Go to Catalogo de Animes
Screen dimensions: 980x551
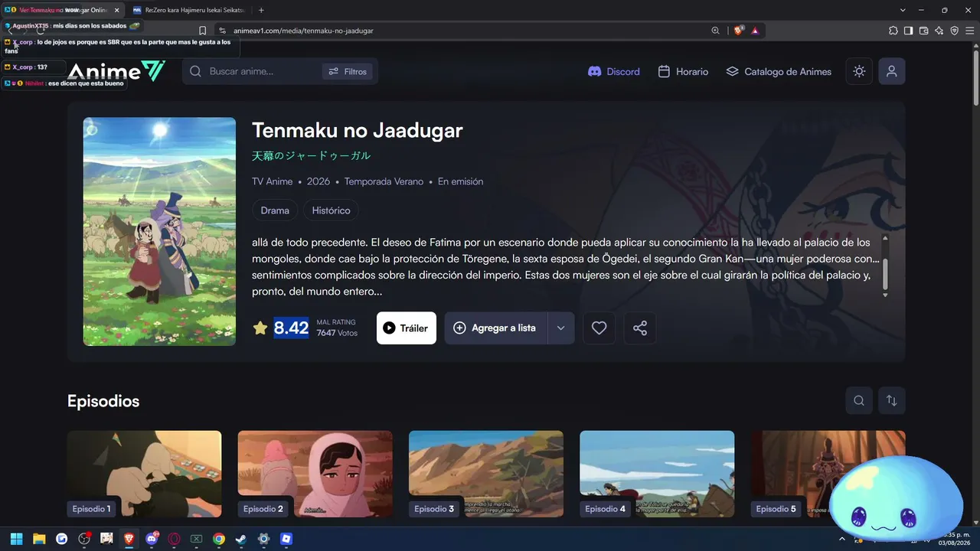(x=779, y=71)
